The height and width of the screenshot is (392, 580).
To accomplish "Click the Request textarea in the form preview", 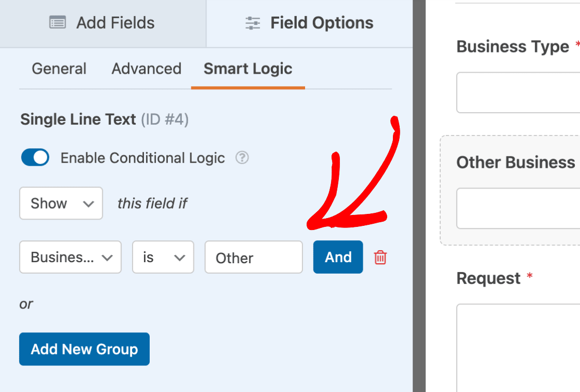I will (x=520, y=348).
